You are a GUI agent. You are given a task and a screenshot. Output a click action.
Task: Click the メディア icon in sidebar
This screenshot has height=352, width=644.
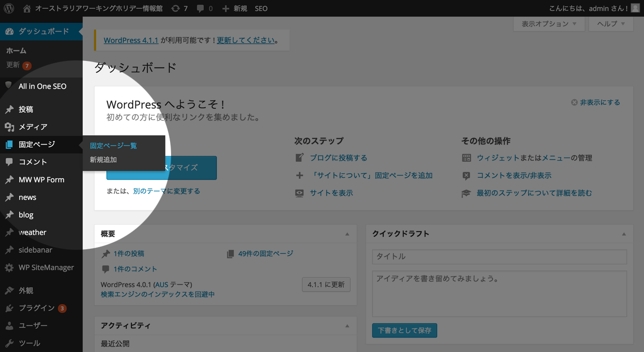point(9,127)
